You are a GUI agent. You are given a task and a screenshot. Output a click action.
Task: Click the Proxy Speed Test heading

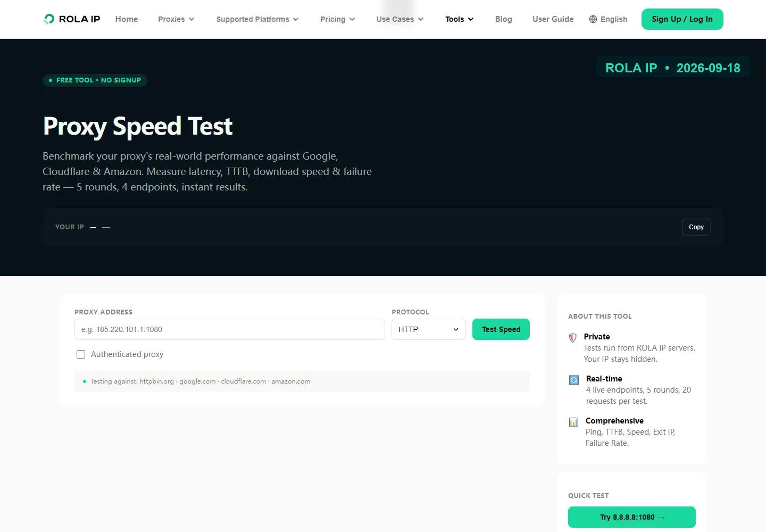(138, 127)
